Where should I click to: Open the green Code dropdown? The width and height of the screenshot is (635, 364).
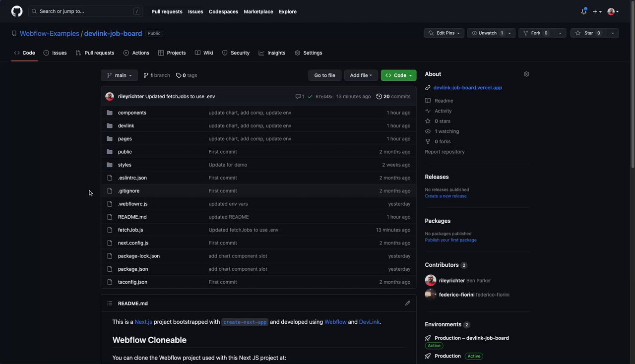[399, 75]
